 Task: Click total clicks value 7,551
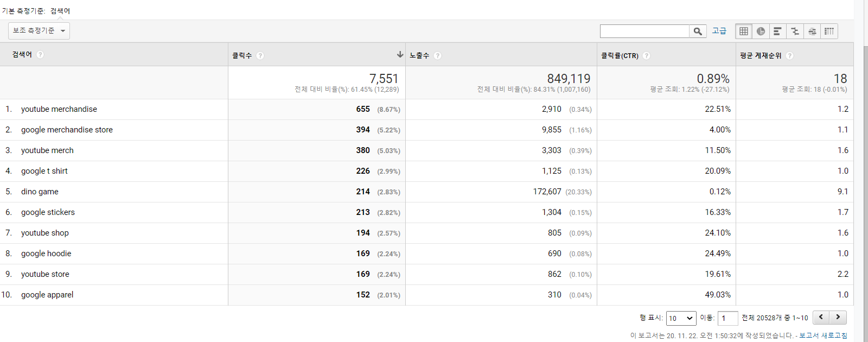(384, 79)
